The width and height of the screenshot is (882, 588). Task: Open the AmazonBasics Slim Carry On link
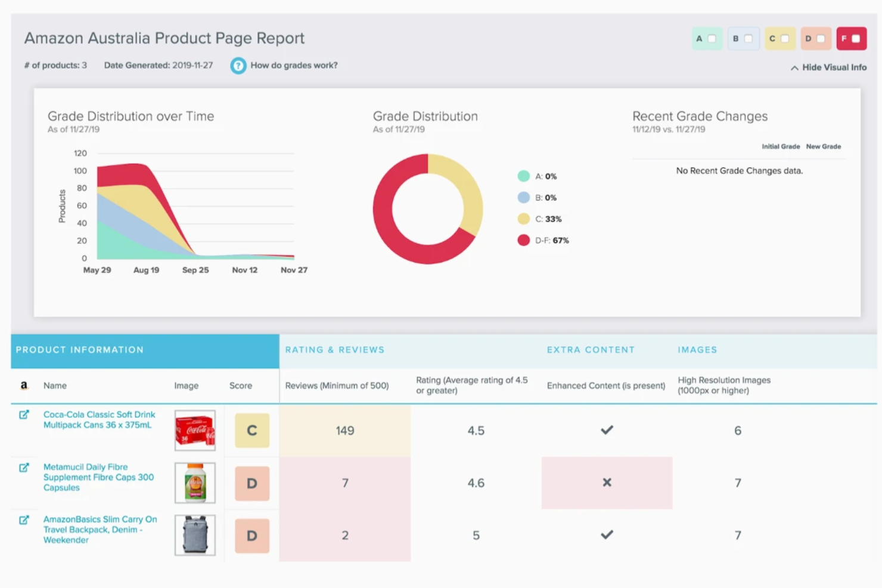coord(100,530)
